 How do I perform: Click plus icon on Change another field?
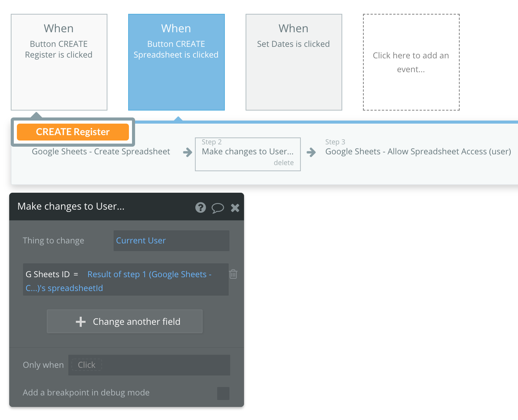click(81, 322)
